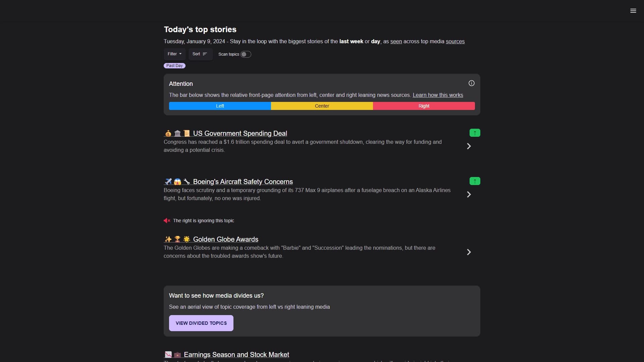Screen dimensions: 644x362
Task: Click View Divided Topics button
Action: click(201, 323)
